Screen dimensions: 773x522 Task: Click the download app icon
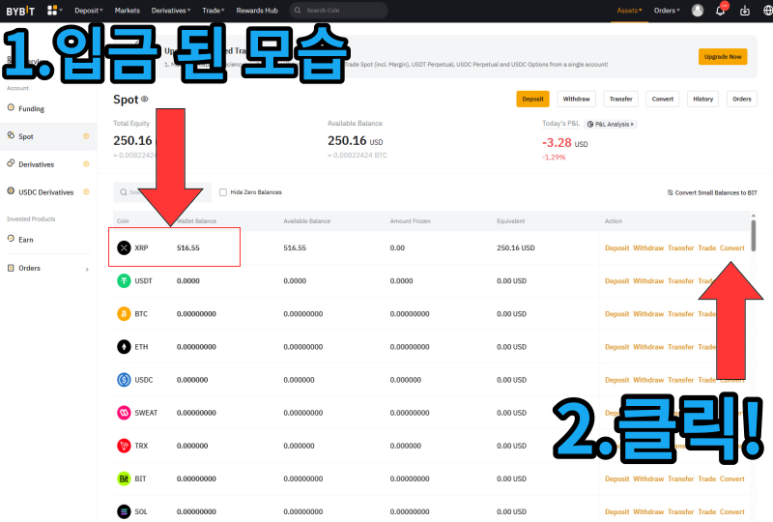click(x=744, y=10)
